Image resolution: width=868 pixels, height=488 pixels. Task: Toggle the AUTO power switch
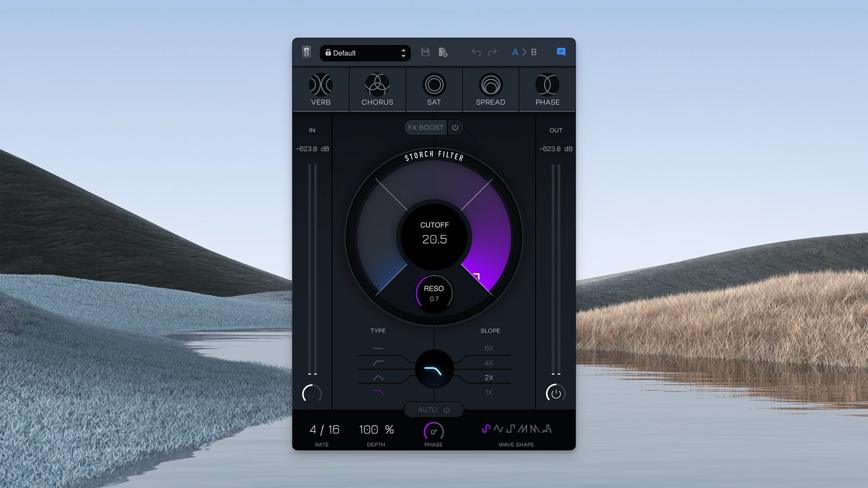coord(447,409)
